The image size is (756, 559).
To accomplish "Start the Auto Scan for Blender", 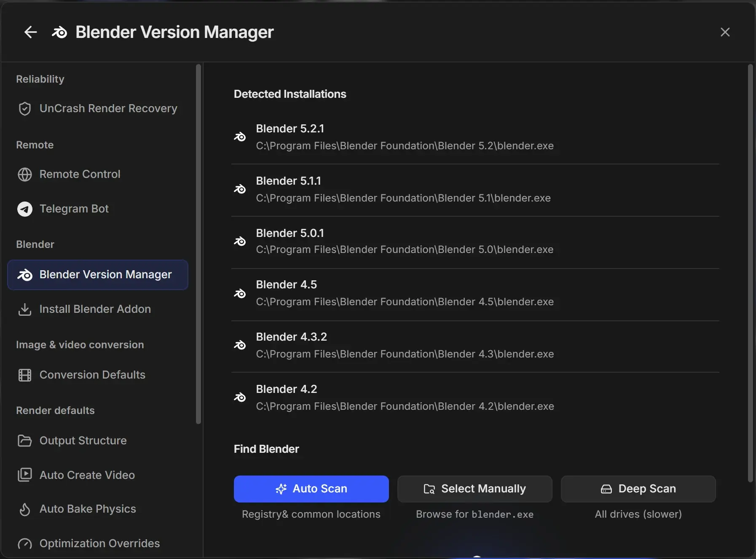I will point(311,489).
